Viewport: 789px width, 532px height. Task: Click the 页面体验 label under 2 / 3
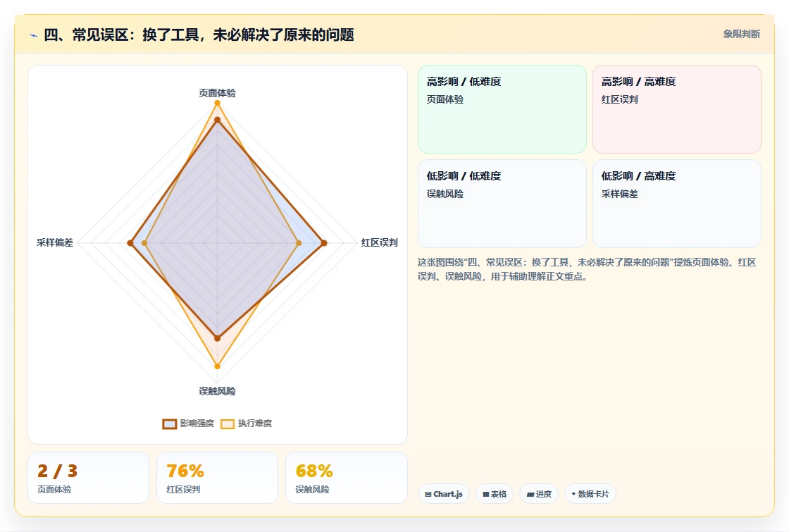click(54, 489)
